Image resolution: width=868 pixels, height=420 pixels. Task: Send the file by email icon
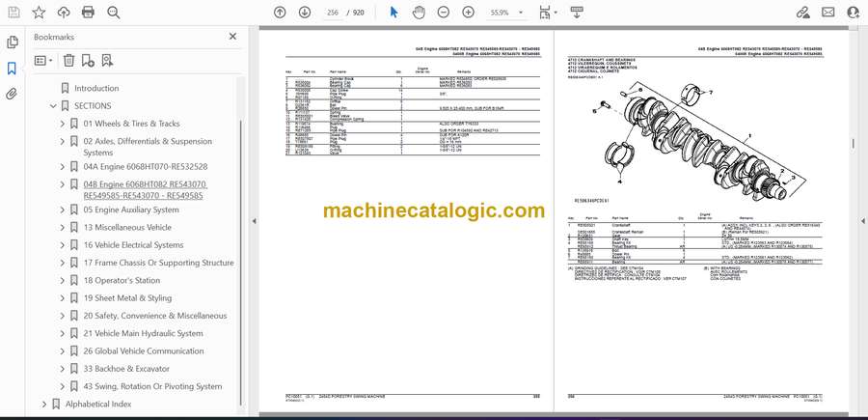(828, 13)
